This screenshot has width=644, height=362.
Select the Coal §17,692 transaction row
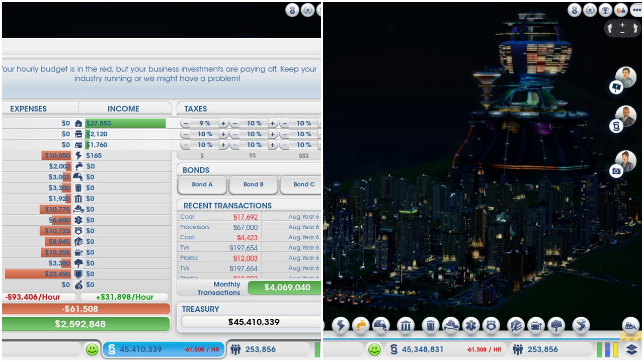(250, 217)
